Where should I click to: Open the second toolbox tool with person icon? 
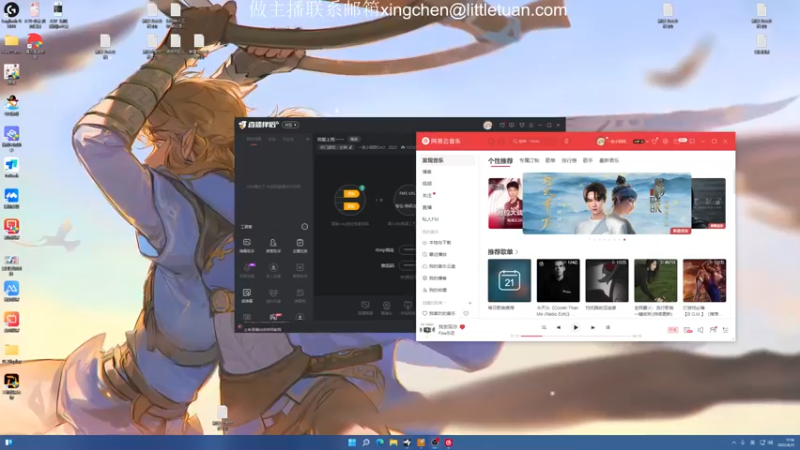click(x=273, y=245)
